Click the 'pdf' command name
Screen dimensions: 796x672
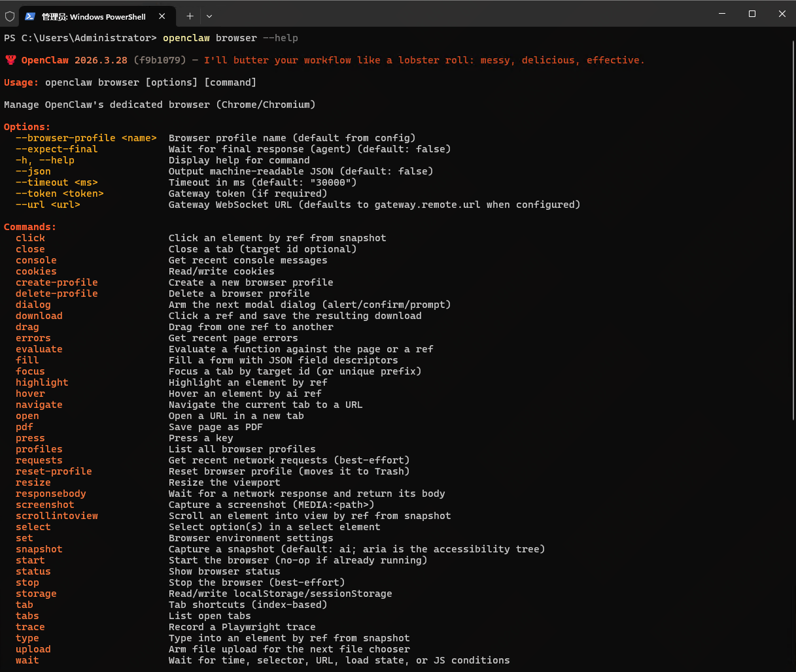coord(25,427)
